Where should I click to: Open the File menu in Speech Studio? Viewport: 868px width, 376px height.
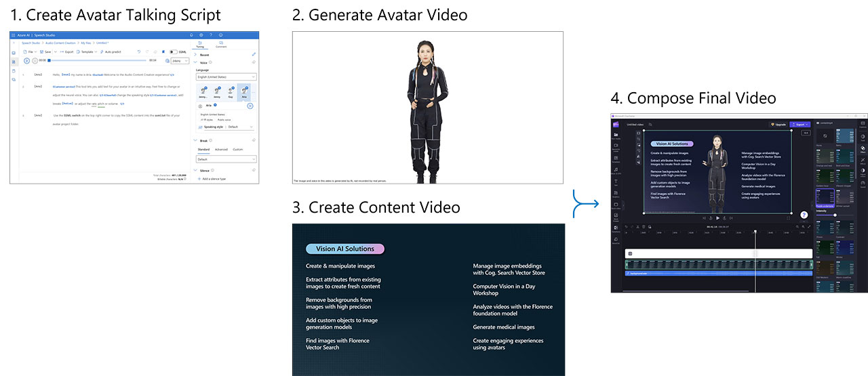28,51
